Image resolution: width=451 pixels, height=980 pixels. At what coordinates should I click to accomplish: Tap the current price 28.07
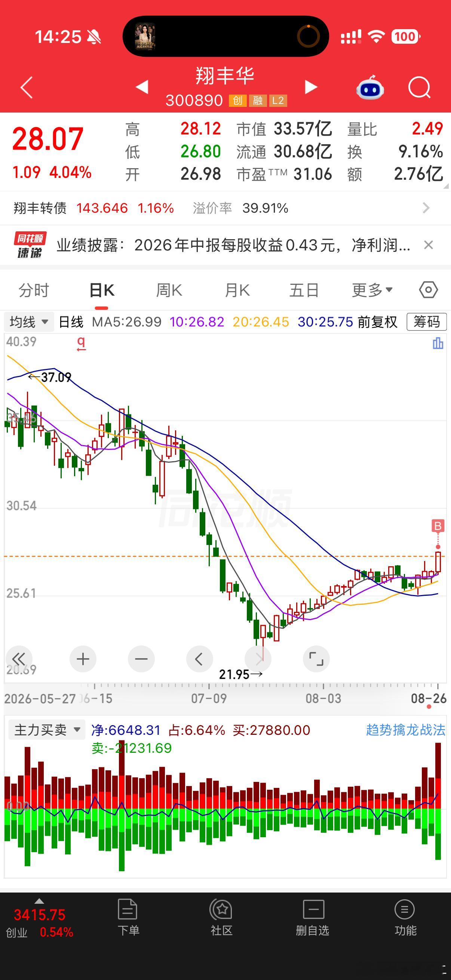pyautogui.click(x=48, y=139)
